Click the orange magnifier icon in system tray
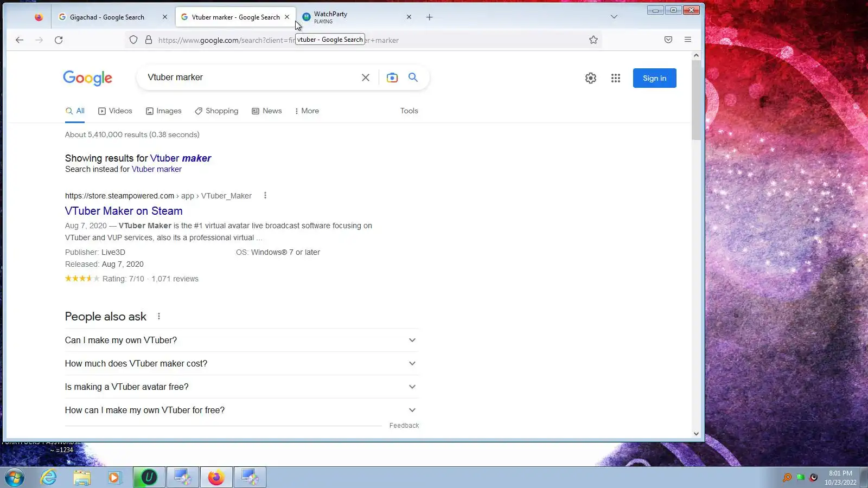 click(787, 478)
